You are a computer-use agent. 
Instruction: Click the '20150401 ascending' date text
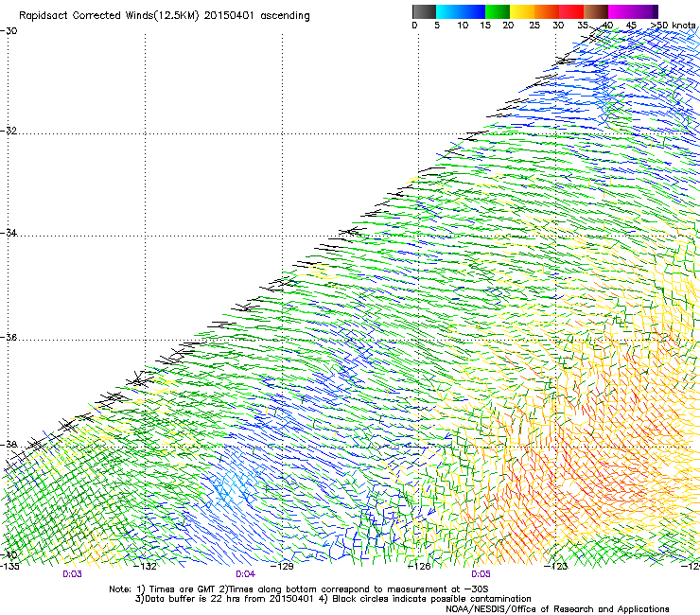pos(256,16)
